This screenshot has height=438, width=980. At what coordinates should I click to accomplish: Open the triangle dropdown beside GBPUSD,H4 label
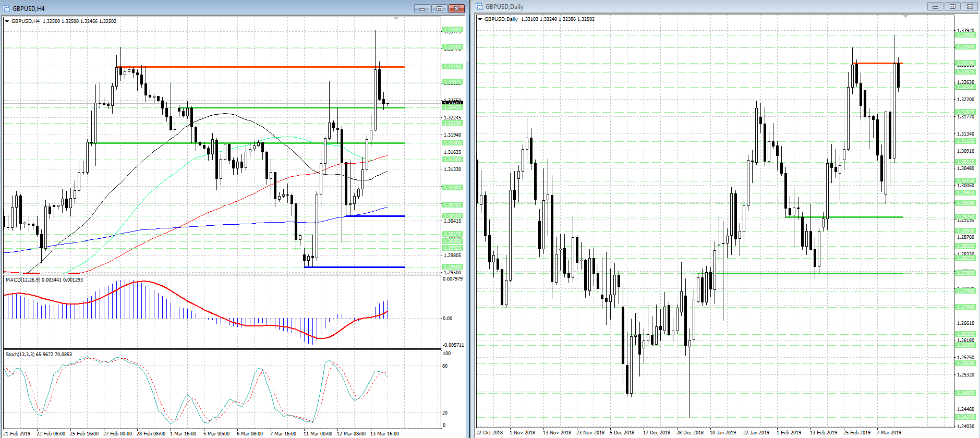pyautogui.click(x=7, y=21)
